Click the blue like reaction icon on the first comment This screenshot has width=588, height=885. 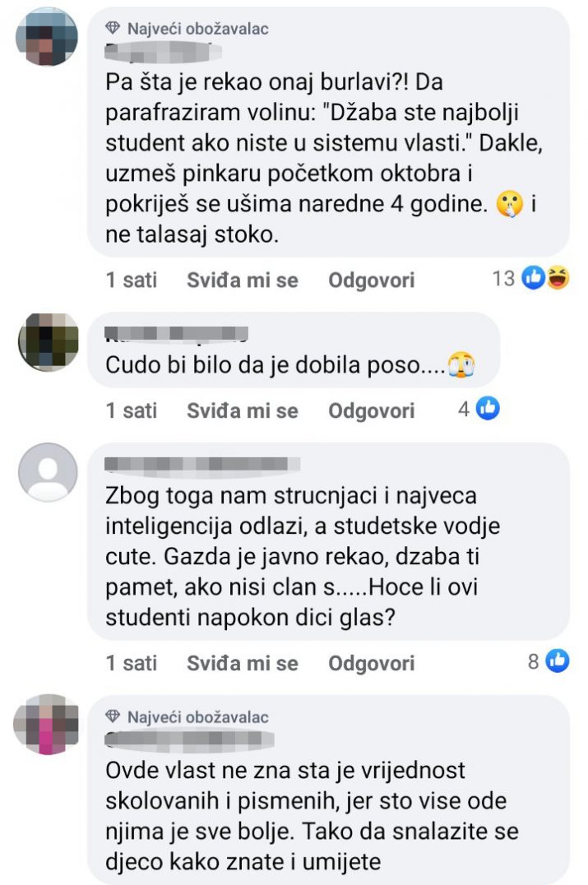pyautogui.click(x=533, y=278)
